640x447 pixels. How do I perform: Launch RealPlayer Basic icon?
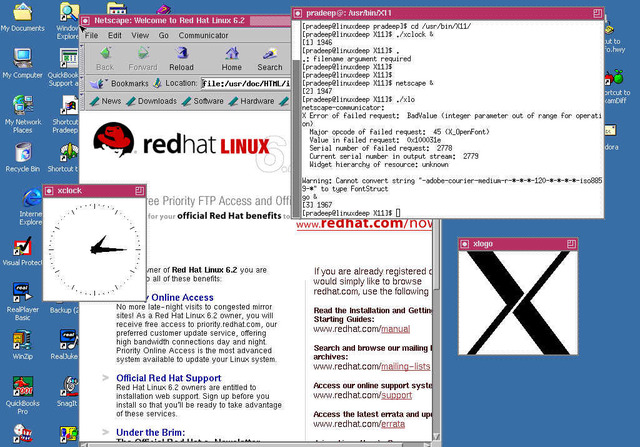[22, 301]
